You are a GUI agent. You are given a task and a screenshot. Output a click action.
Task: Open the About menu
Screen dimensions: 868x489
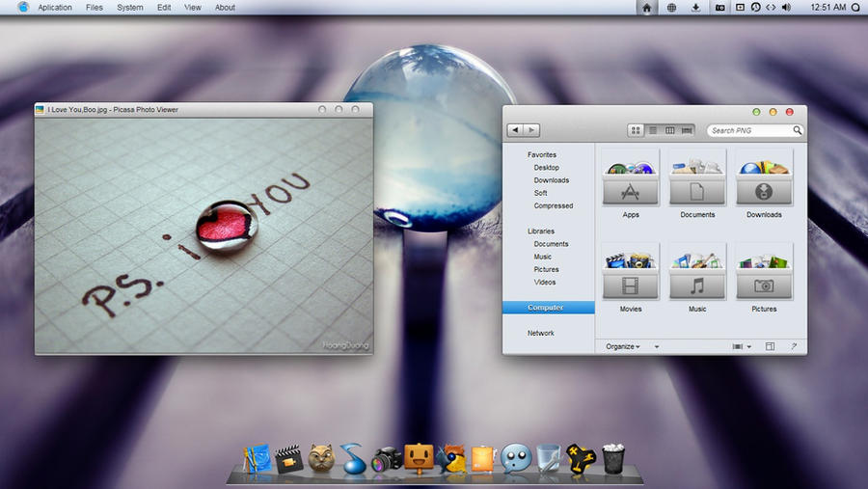pyautogui.click(x=225, y=8)
